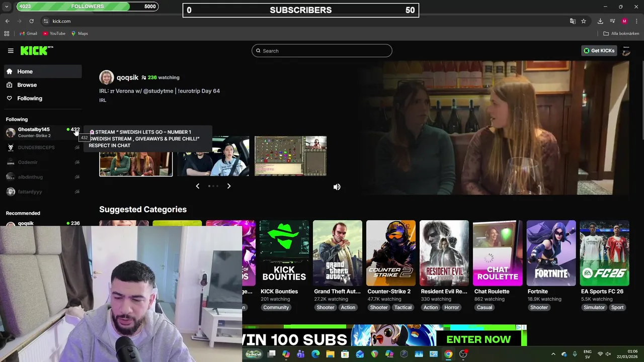The height and width of the screenshot is (362, 644).
Task: Open site information icon in address bar
Action: coord(46,21)
